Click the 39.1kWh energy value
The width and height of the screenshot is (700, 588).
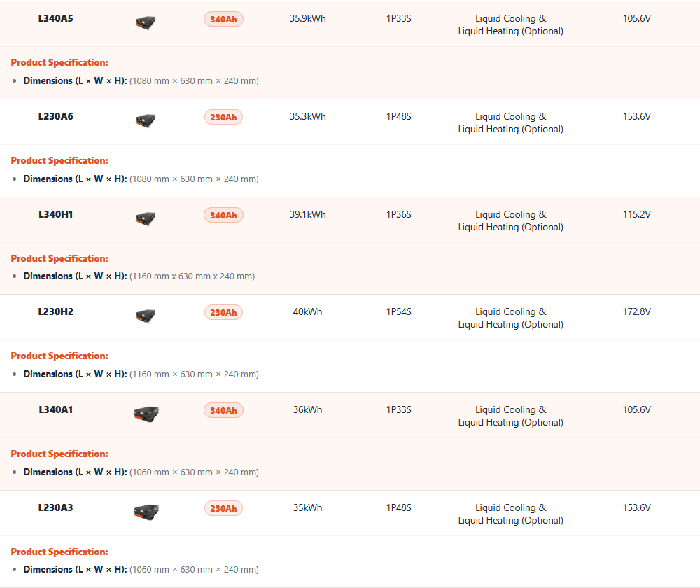coord(308,214)
